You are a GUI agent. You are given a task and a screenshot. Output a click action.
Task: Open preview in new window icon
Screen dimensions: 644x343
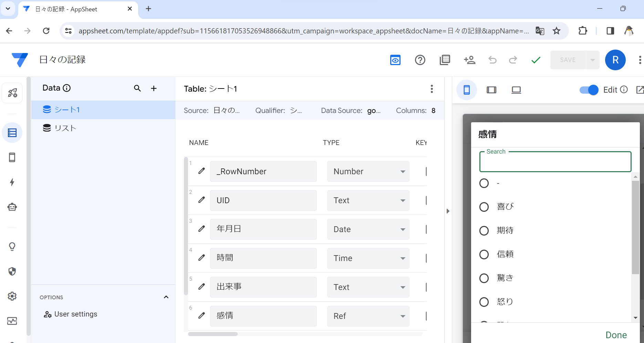pyautogui.click(x=640, y=90)
